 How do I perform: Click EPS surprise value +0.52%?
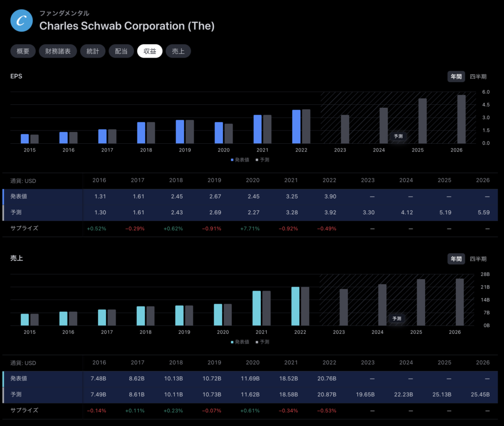[96, 229]
